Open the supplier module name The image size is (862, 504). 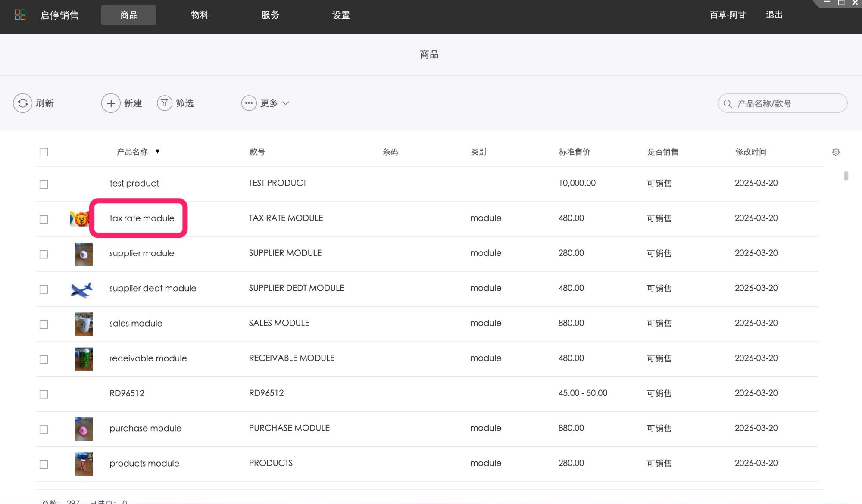coord(142,253)
